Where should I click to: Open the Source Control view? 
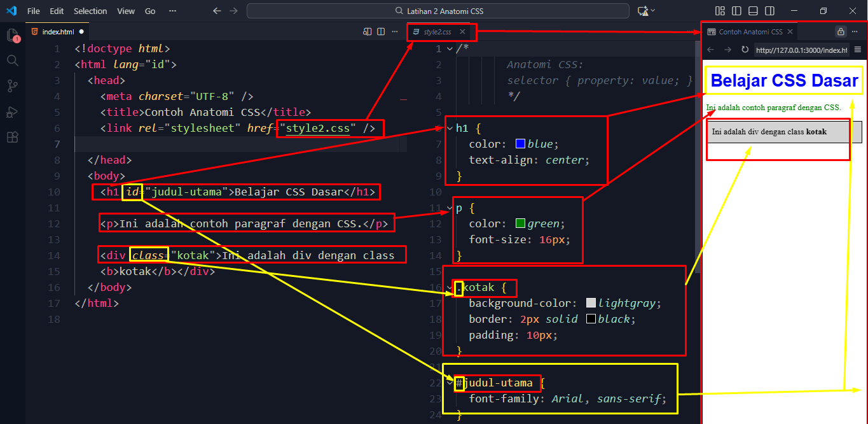[12, 86]
